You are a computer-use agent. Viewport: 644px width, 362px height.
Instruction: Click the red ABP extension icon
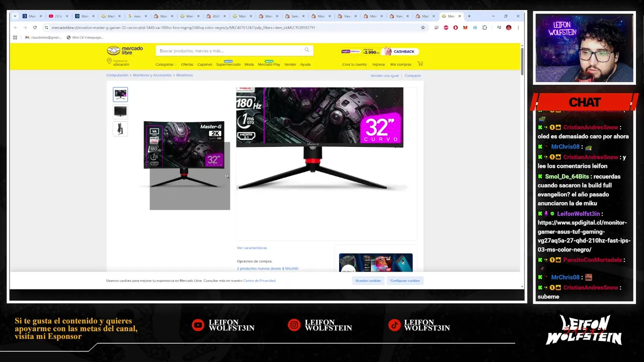446,28
